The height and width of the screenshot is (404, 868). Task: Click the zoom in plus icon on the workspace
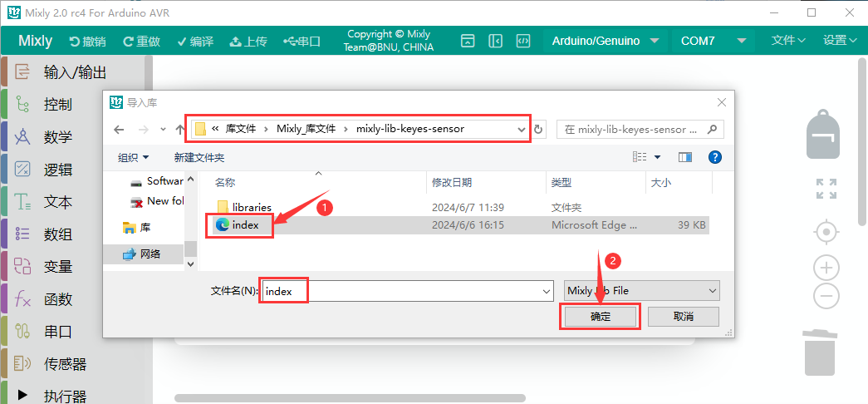pos(826,269)
